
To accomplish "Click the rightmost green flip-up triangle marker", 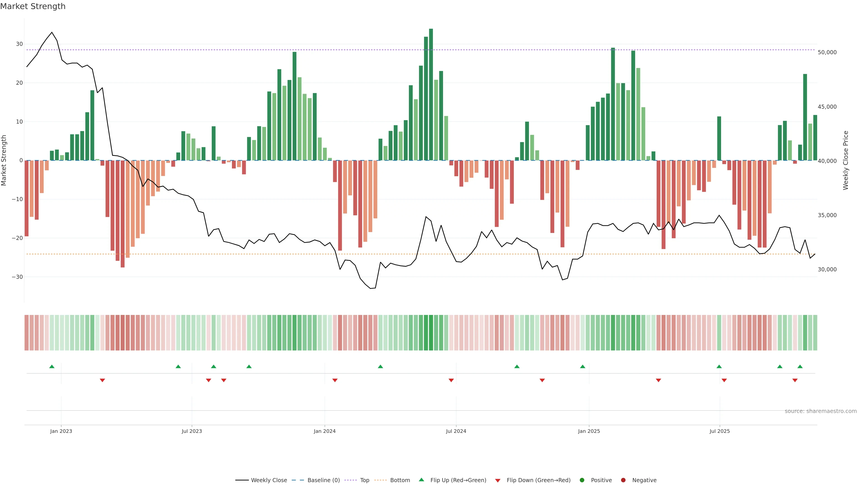I will (800, 366).
